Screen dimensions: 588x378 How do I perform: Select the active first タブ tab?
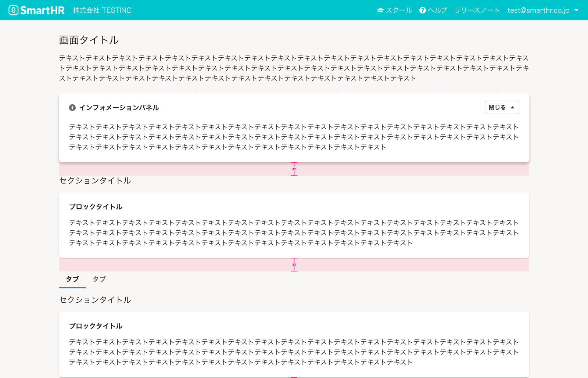click(x=72, y=279)
